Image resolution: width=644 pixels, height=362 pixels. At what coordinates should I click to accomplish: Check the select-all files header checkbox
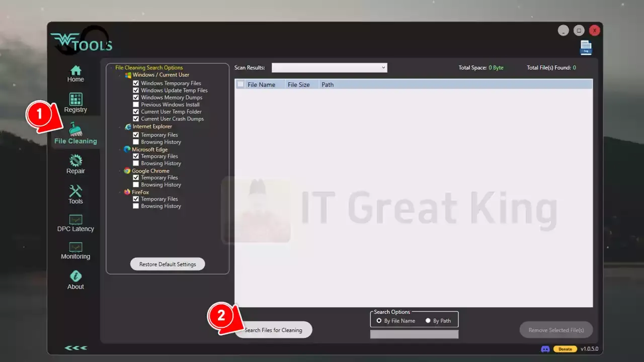240,84
